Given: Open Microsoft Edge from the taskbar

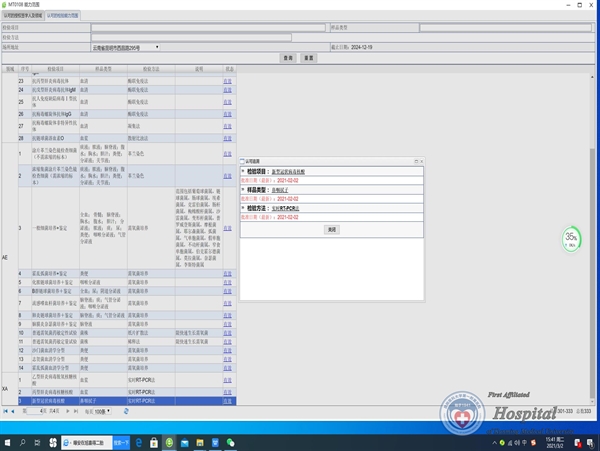Looking at the screenshot, I should pos(139,443).
